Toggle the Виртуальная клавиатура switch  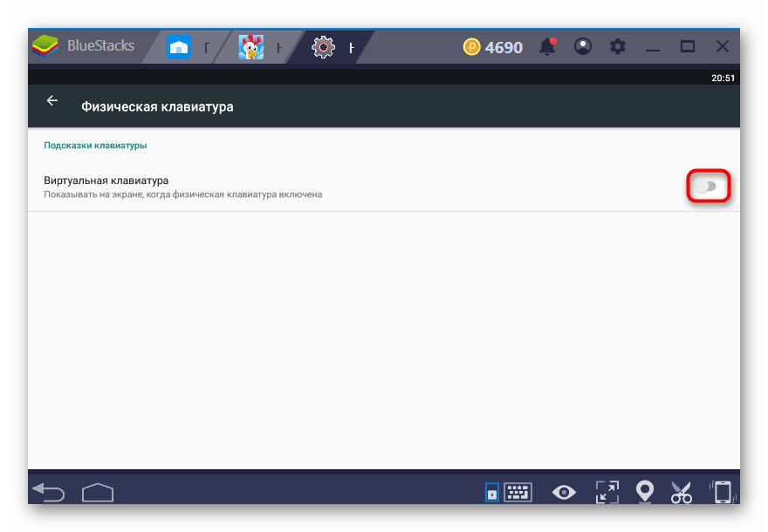(x=707, y=187)
